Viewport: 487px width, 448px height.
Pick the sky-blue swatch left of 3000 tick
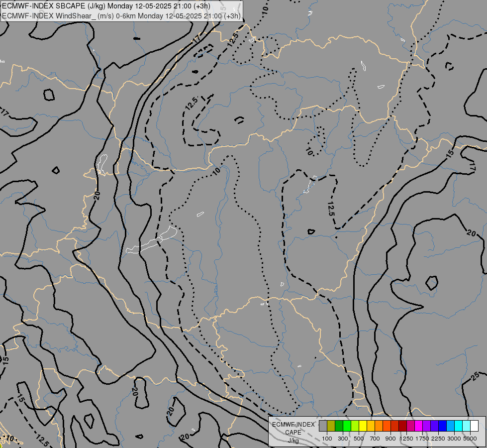[x=451, y=426]
